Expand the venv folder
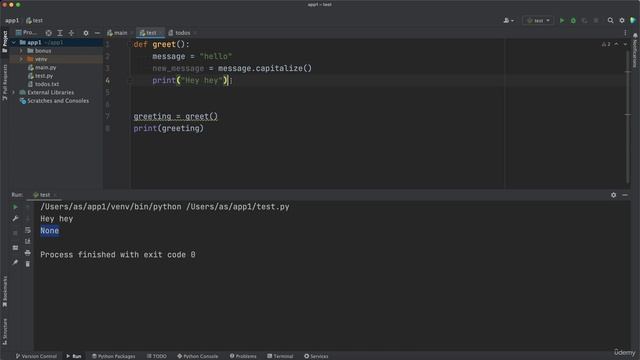 (21, 59)
